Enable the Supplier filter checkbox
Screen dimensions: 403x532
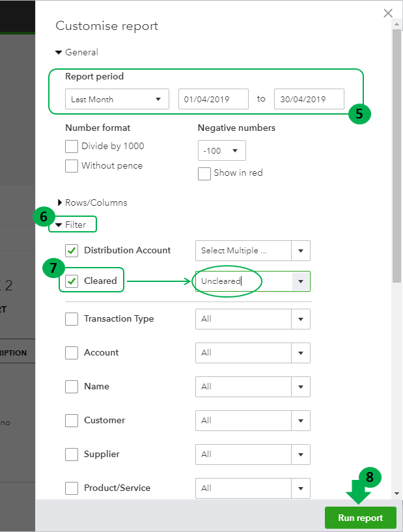(72, 455)
